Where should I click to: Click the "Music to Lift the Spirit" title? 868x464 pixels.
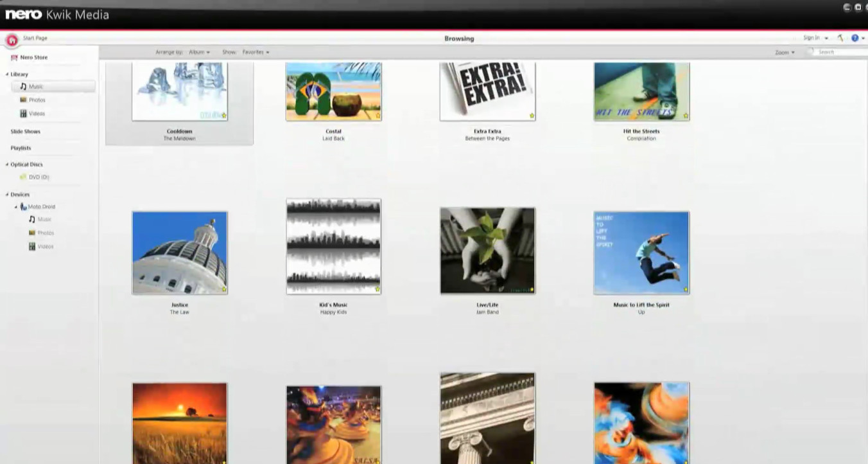(641, 305)
